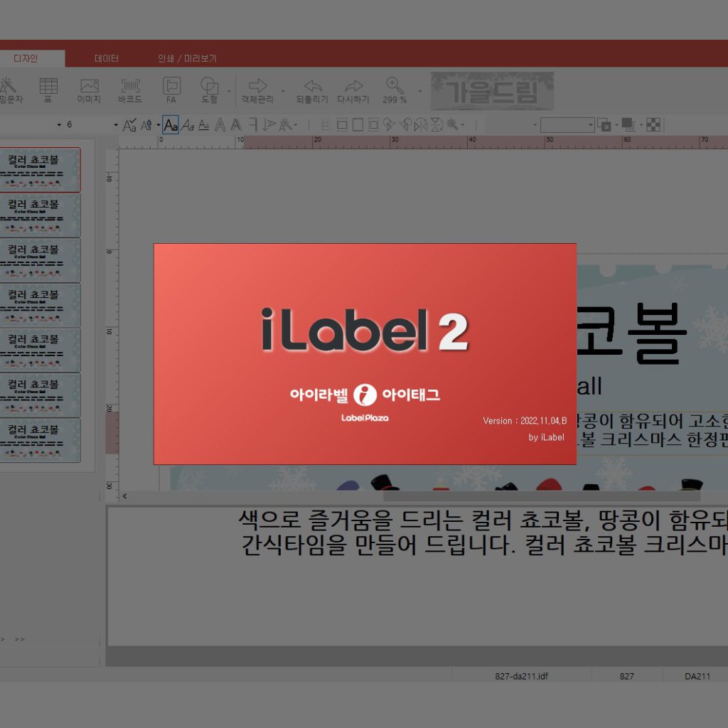This screenshot has height=728, width=728.
Task: Click the 827-da211.idf file name in status bar
Action: tap(521, 677)
